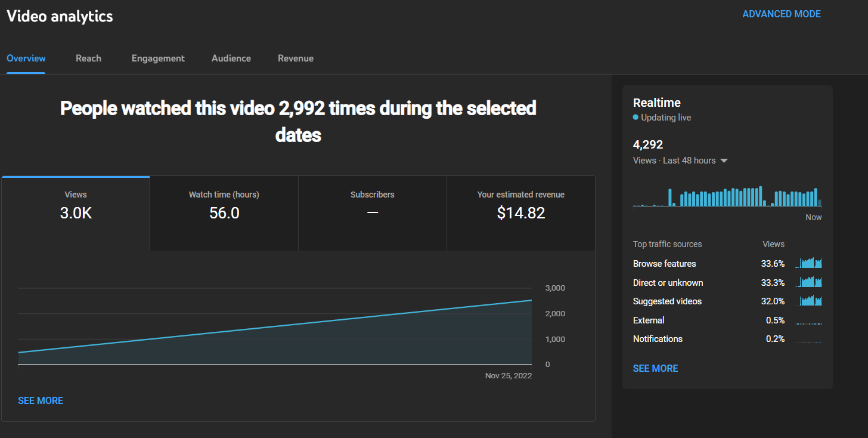Click the Notifications traffic source
The height and width of the screenshot is (438, 868).
[x=658, y=339]
